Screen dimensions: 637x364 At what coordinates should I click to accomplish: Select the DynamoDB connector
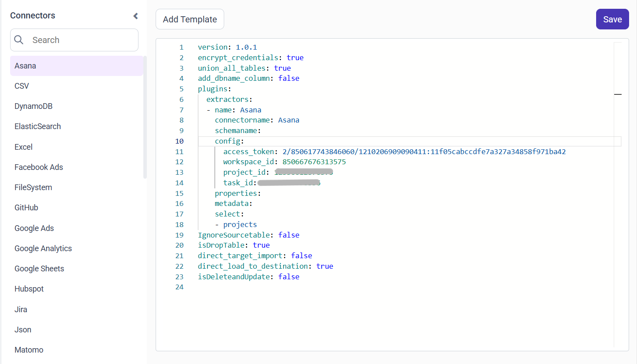tap(33, 106)
